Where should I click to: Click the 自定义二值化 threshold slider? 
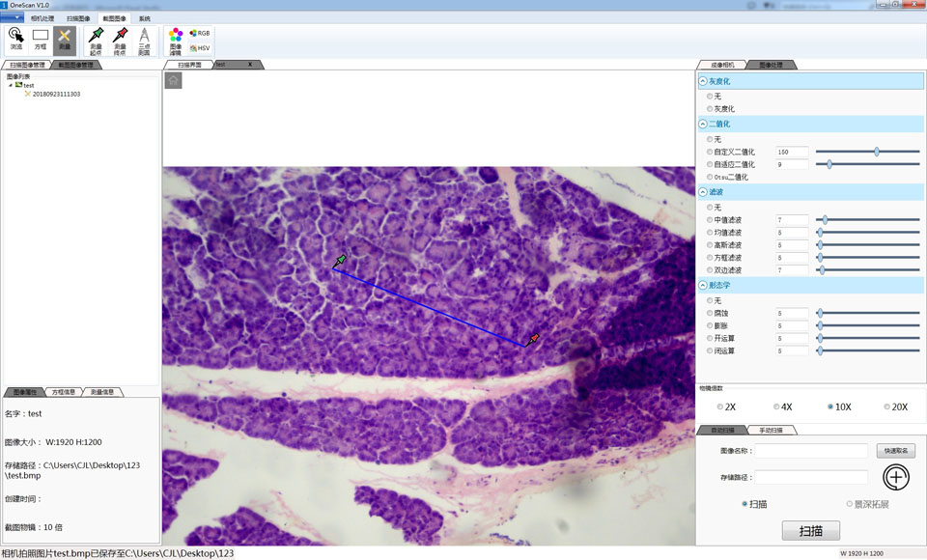[876, 152]
